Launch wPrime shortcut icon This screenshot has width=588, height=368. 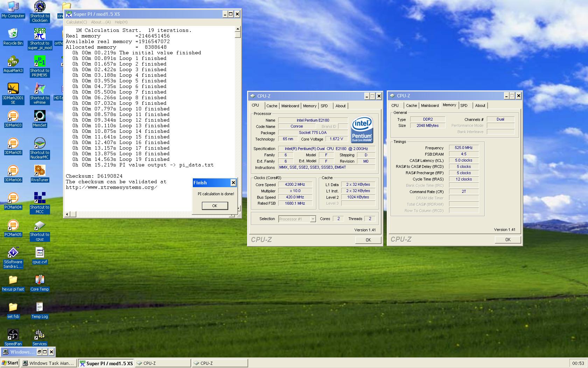pyautogui.click(x=40, y=94)
